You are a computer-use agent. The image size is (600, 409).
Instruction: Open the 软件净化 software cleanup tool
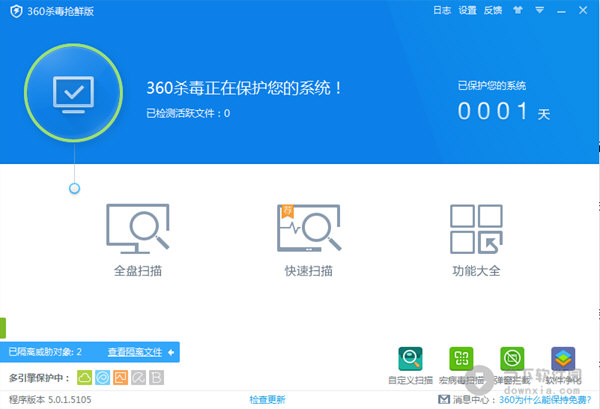pos(563,365)
